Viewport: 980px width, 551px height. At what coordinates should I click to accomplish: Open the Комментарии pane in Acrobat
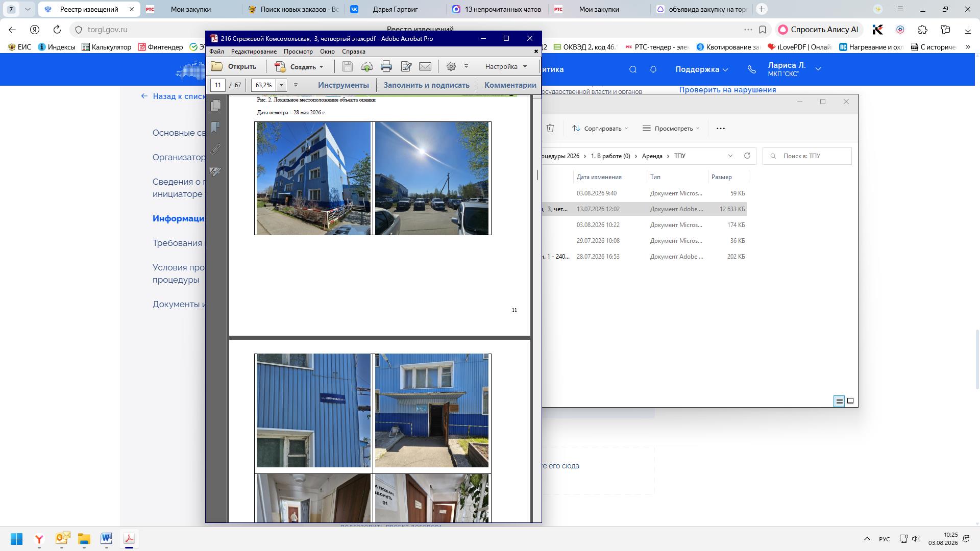(510, 85)
